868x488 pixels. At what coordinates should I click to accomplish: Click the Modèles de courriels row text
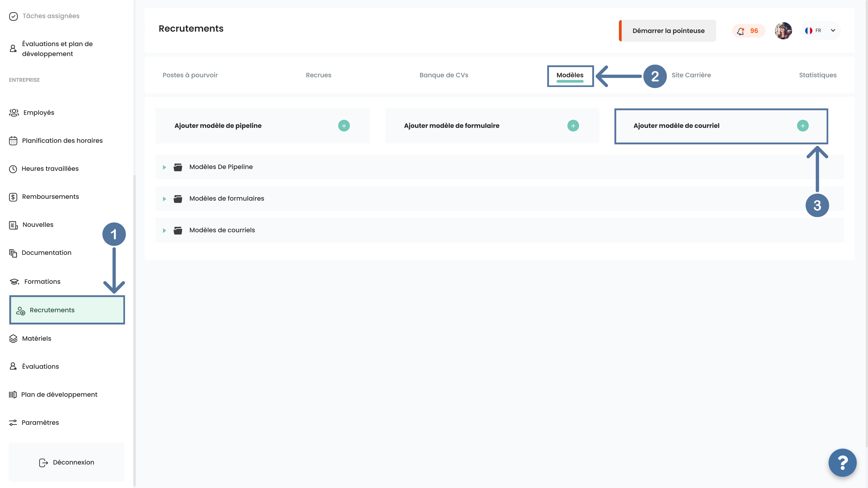click(x=222, y=230)
